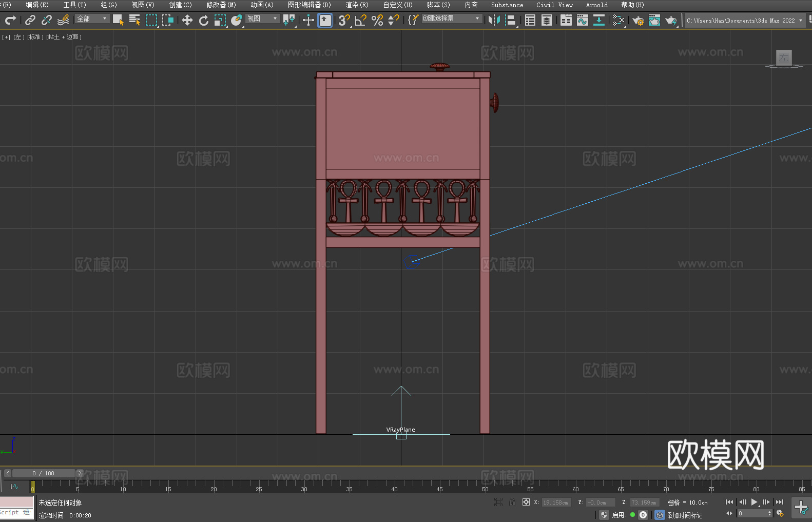Toggle Selection Lock padlock
This screenshot has width=812, height=522.
click(512, 502)
